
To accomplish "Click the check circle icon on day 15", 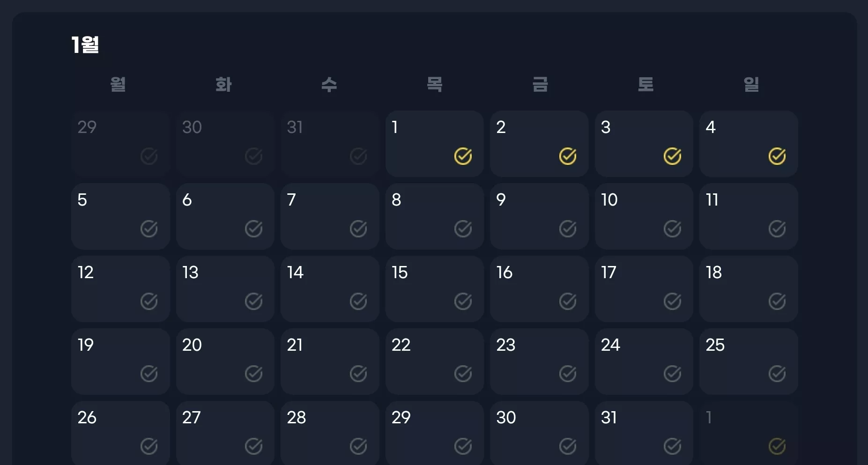I will [463, 302].
